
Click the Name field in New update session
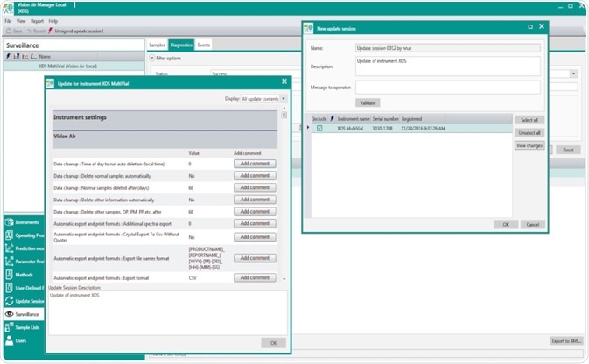[x=448, y=48]
